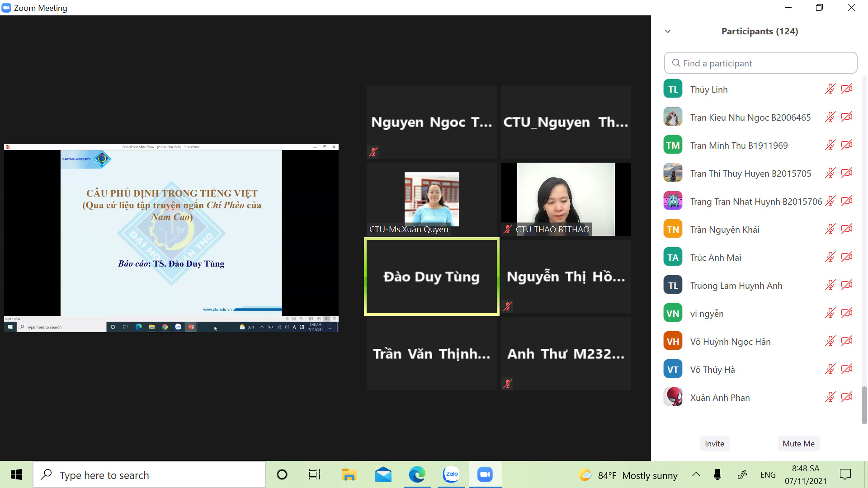
Task: Select Đào Duy Tùng active speaker tile
Action: pos(431,277)
